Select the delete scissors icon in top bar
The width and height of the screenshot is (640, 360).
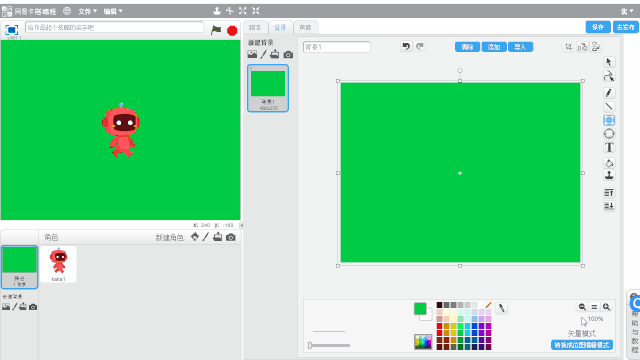point(230,11)
